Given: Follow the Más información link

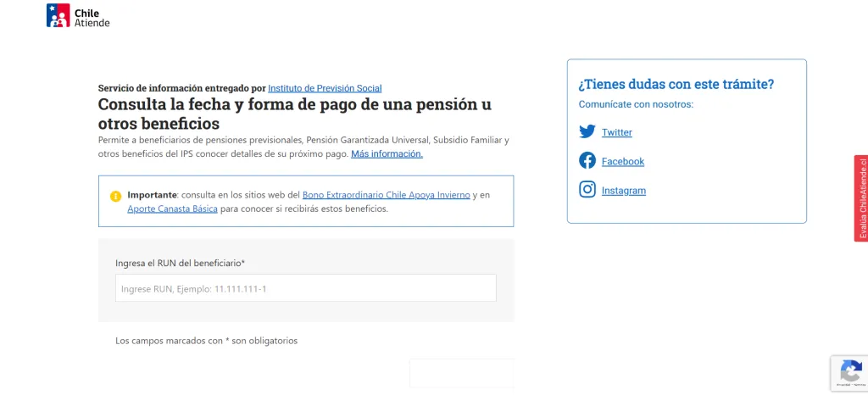Looking at the screenshot, I should [387, 153].
